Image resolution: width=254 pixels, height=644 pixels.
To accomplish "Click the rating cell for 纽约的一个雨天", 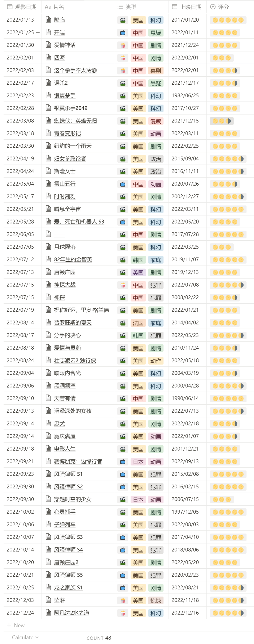I will (230, 146).
